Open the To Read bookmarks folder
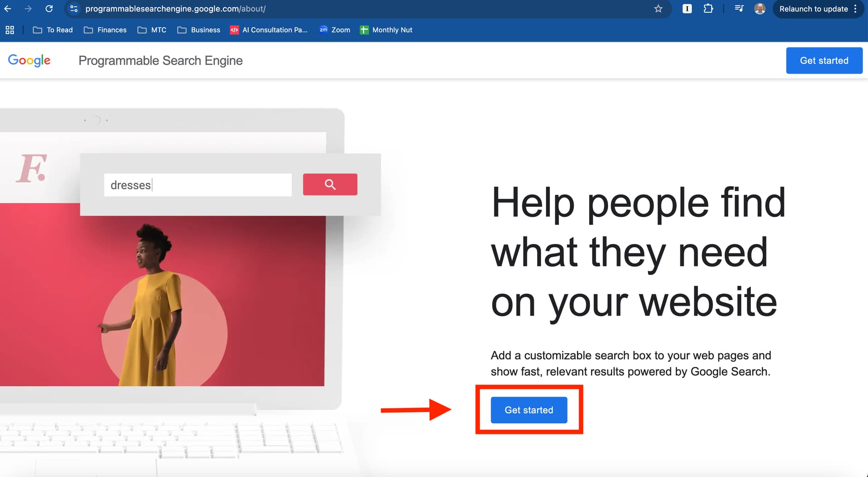The height and width of the screenshot is (477, 868). point(53,30)
